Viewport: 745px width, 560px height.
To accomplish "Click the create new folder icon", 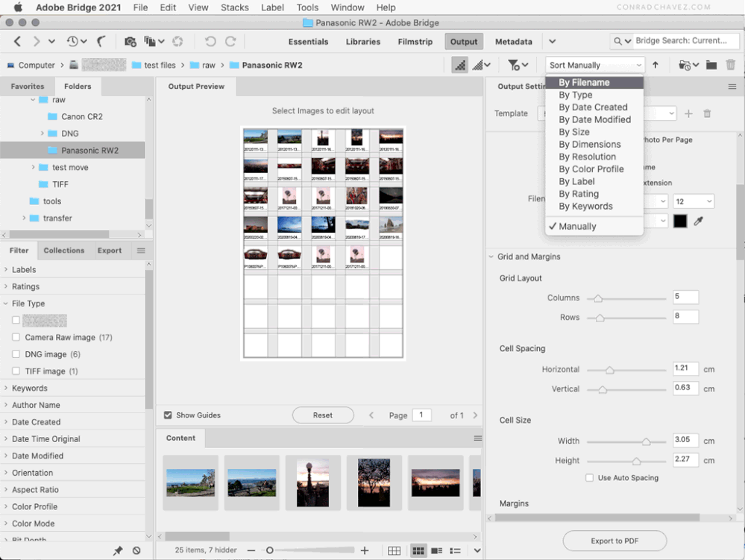I will pos(711,66).
